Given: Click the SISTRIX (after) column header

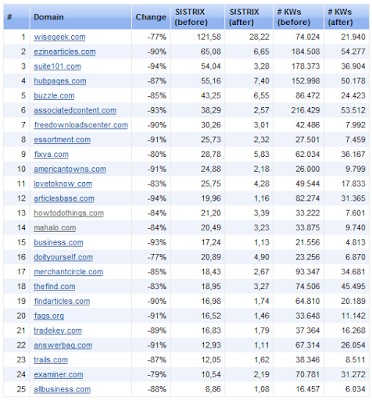Looking at the screenshot, I should (249, 17).
